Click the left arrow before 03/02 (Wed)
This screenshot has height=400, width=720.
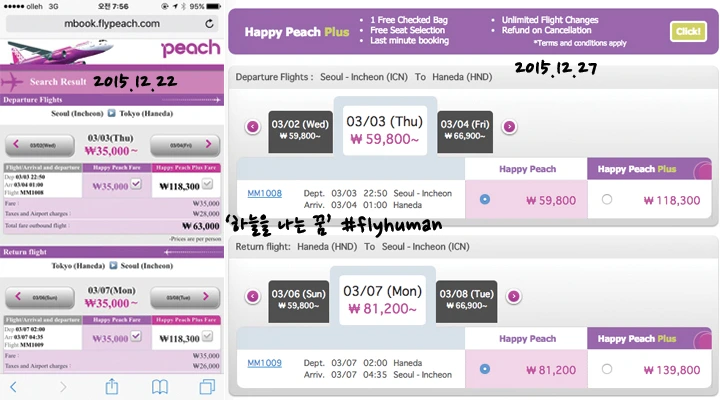[x=253, y=126]
